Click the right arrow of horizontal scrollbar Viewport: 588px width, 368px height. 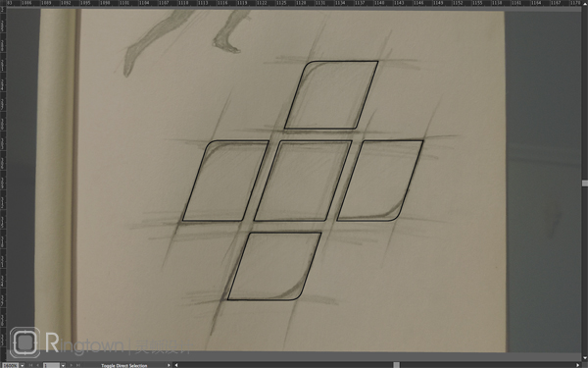click(578, 365)
